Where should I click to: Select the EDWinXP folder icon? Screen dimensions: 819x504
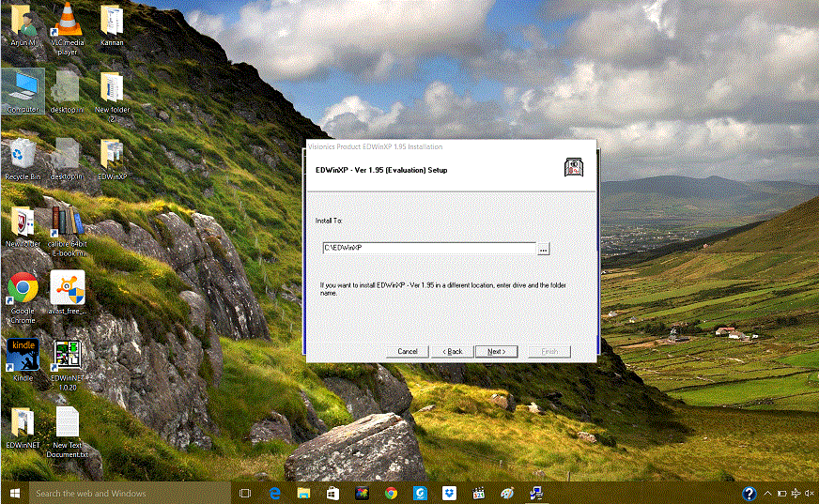coord(112,160)
